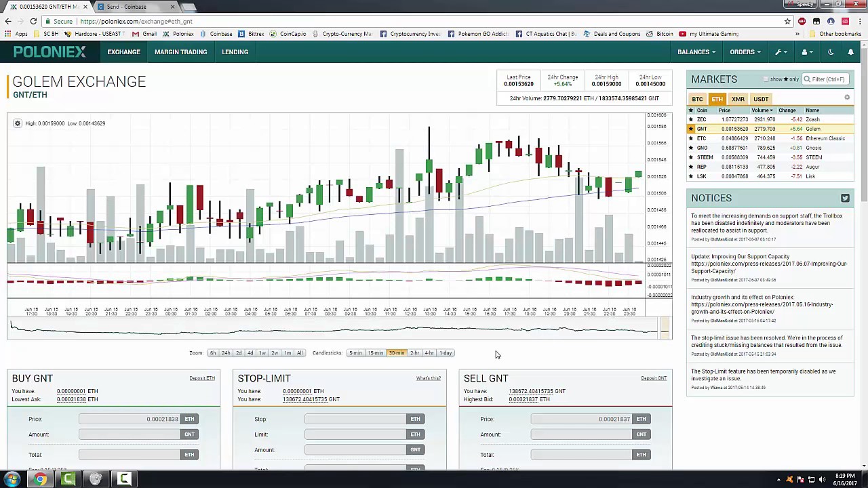Viewport: 868px width, 488px height.
Task: Open the Ethereum Classic market row
Action: pyautogui.click(x=770, y=138)
